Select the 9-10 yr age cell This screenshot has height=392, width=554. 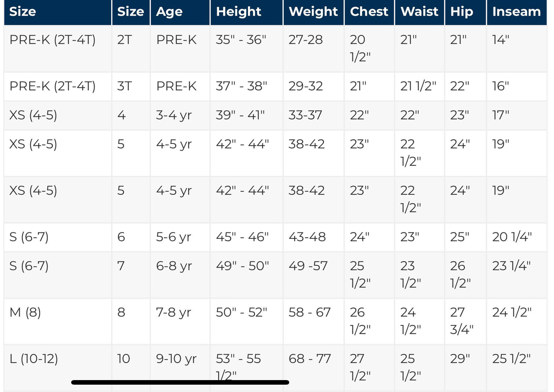pyautogui.click(x=176, y=359)
